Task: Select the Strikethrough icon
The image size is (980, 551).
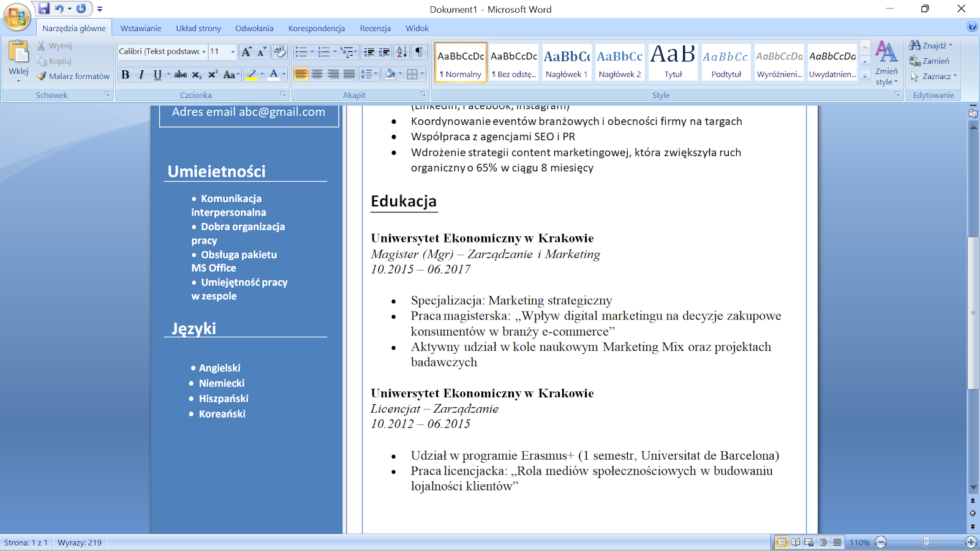Action: 180,75
